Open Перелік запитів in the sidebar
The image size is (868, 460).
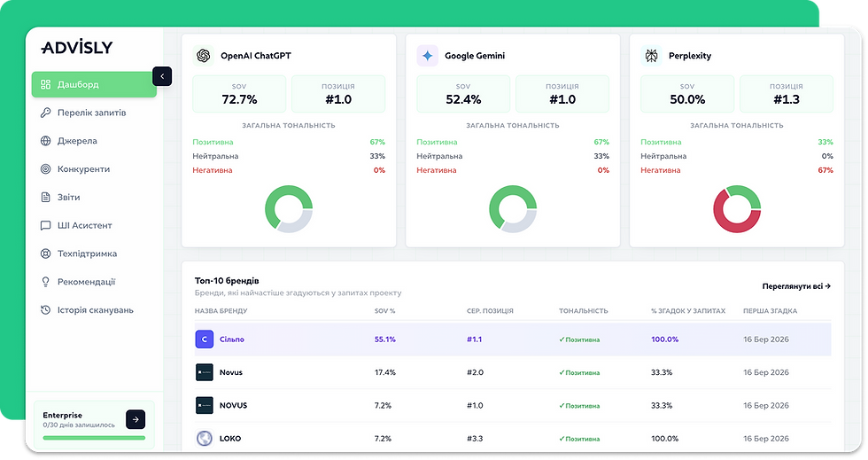pos(92,113)
